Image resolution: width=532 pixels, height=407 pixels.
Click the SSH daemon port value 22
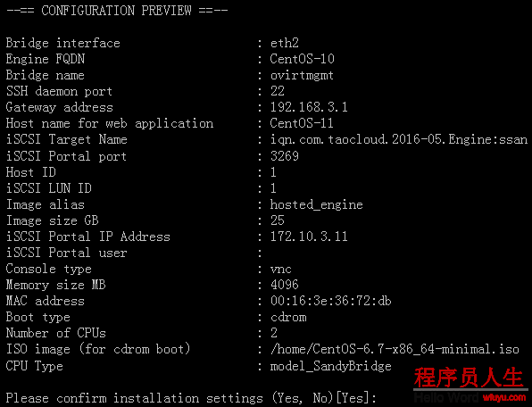coord(278,91)
